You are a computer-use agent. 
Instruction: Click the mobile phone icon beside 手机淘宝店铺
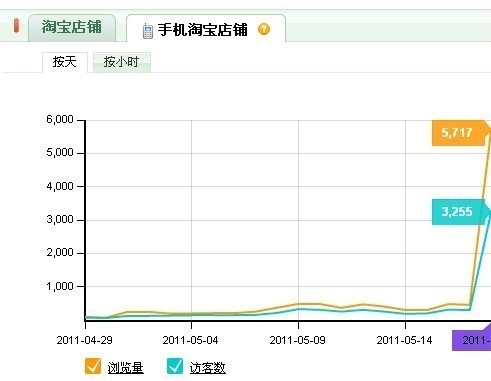coord(148,31)
